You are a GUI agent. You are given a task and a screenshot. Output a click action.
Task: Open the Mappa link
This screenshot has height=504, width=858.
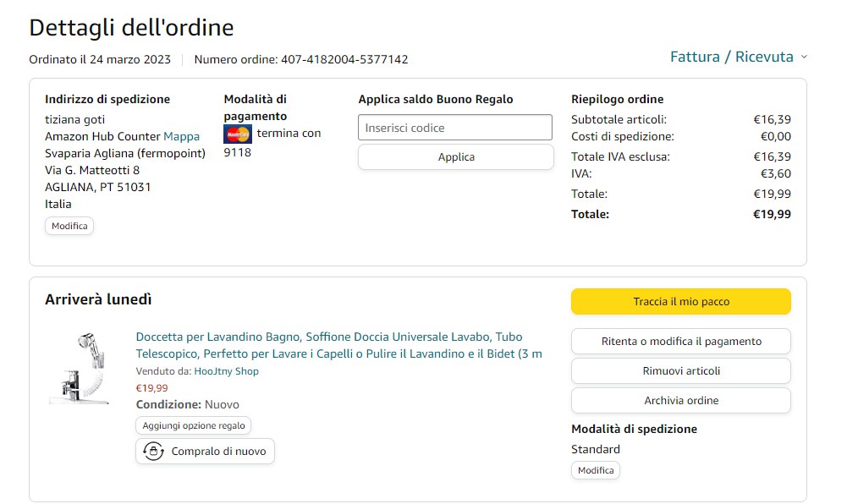(x=182, y=136)
